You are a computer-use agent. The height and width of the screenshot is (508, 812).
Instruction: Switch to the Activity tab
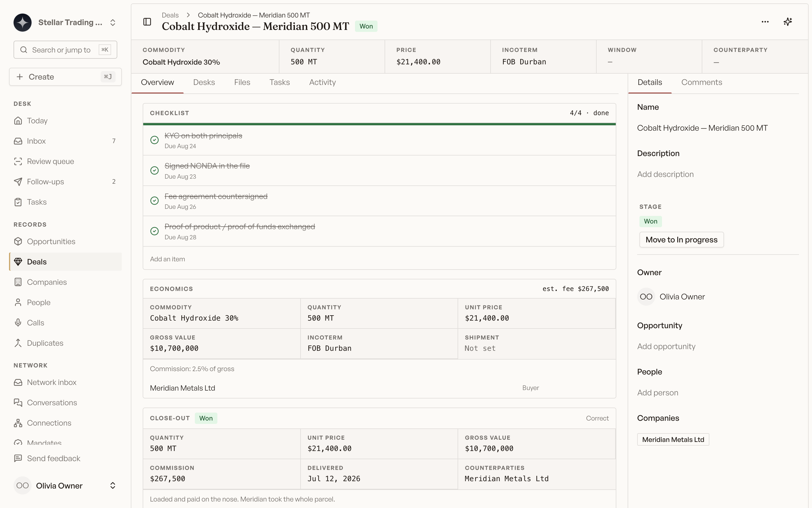click(x=322, y=82)
